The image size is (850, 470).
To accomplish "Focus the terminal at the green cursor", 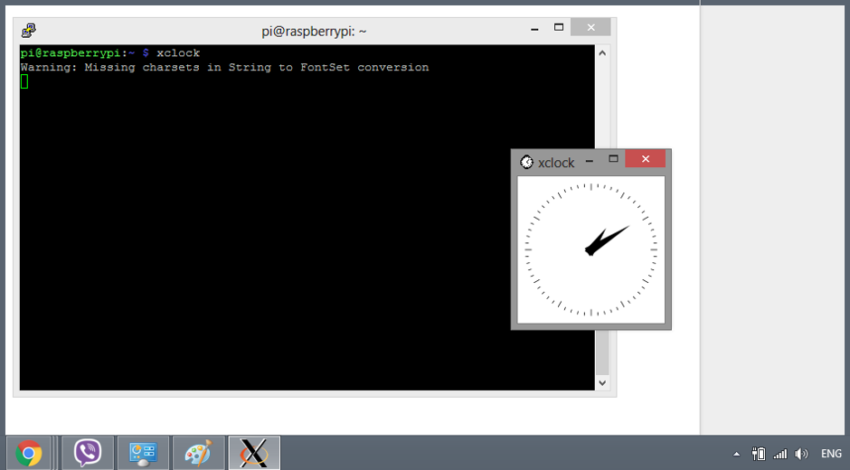I will point(24,82).
